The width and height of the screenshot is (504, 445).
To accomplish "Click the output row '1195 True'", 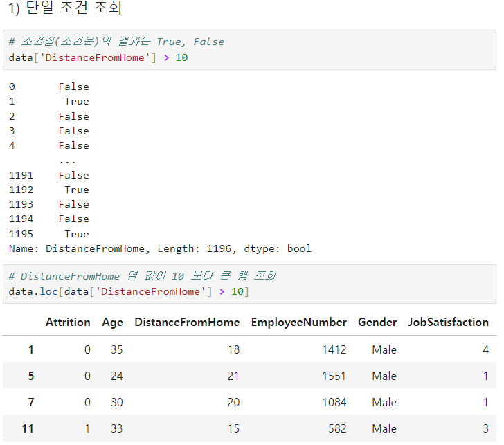I will [49, 234].
